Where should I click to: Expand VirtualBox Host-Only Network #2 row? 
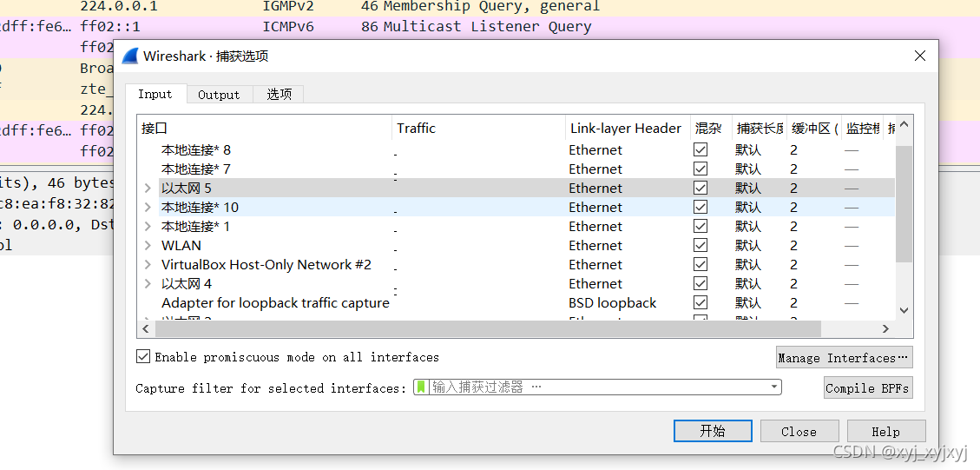click(148, 265)
